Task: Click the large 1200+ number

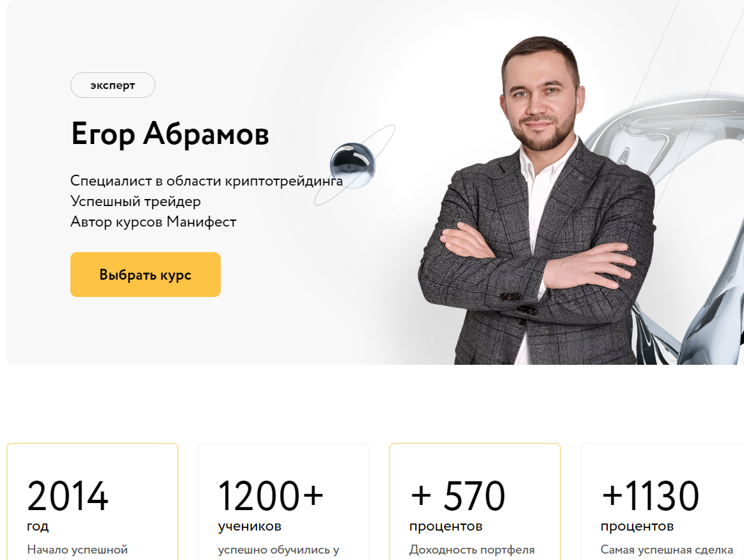Action: point(271,496)
